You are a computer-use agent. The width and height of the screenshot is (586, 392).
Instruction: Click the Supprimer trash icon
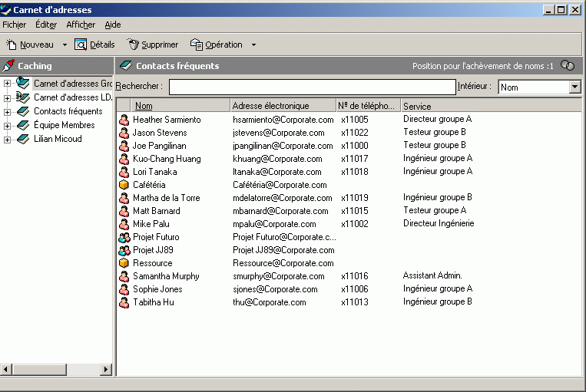(x=133, y=44)
